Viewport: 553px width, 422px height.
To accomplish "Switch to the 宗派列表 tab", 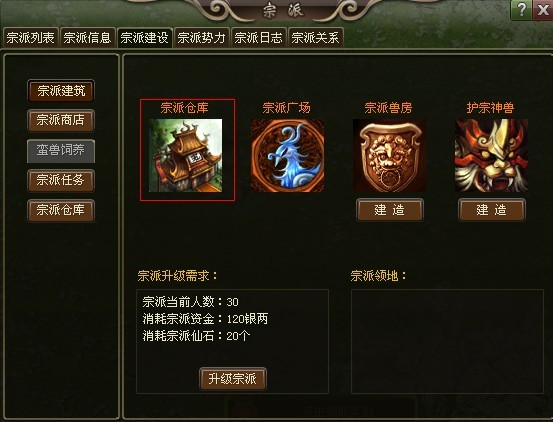I will point(30,37).
